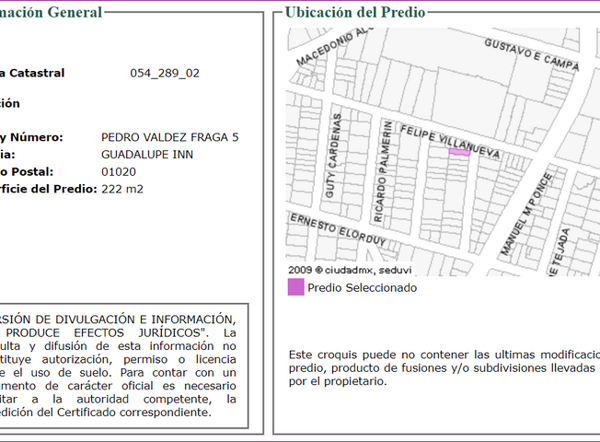Click the ERNESTO ELORDUY street label
Viewport: 600px width, 442px height.
click(x=338, y=230)
